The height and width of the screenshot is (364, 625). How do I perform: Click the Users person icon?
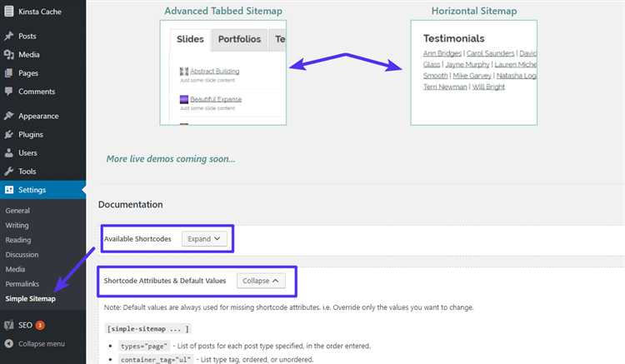tap(9, 153)
